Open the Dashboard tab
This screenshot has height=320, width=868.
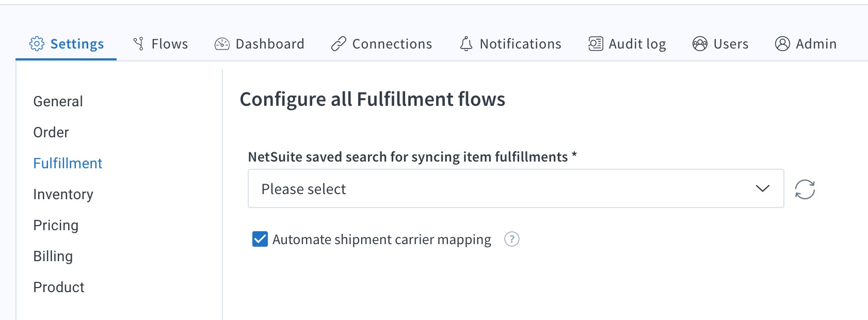click(x=269, y=44)
